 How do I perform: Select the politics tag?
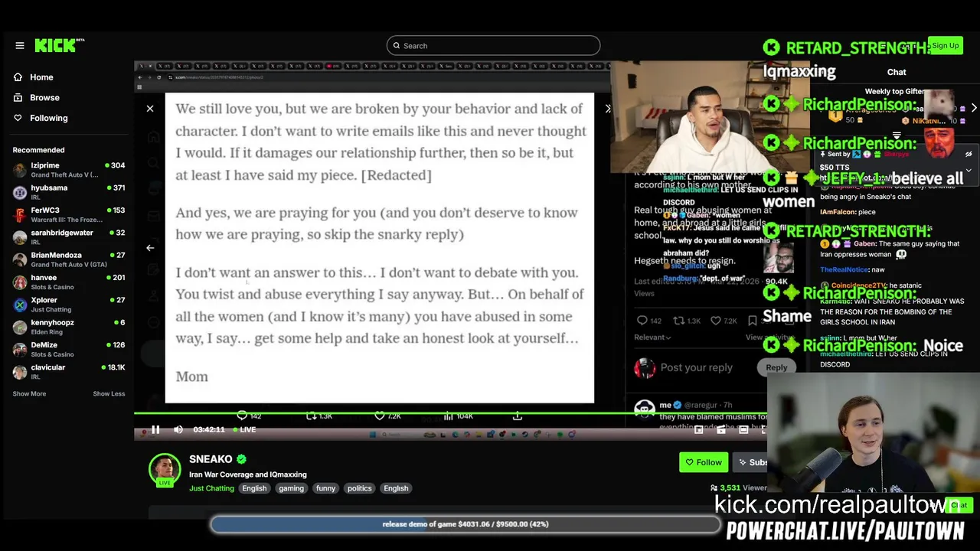359,488
